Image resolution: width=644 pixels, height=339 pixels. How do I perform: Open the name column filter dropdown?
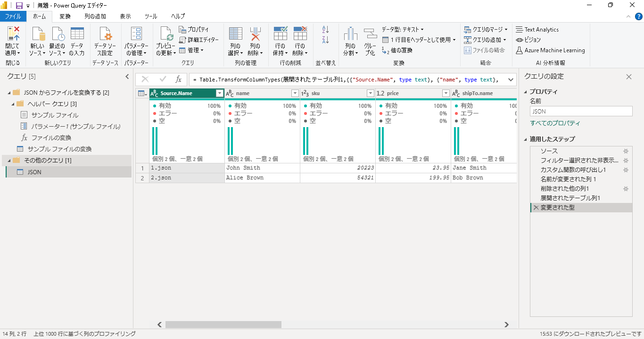(295, 93)
